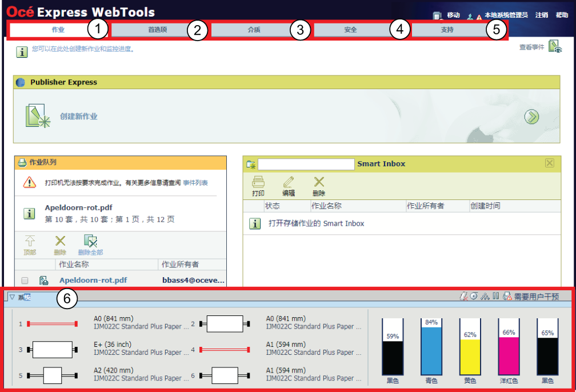
Task: Click 删除 in Smart Inbox toolbar
Action: coord(319,186)
